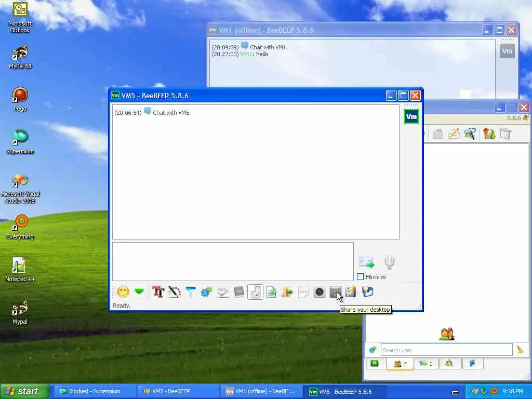The width and height of the screenshot is (532, 399).
Task: Open the Everything desktop shortcut
Action: pyautogui.click(x=20, y=227)
